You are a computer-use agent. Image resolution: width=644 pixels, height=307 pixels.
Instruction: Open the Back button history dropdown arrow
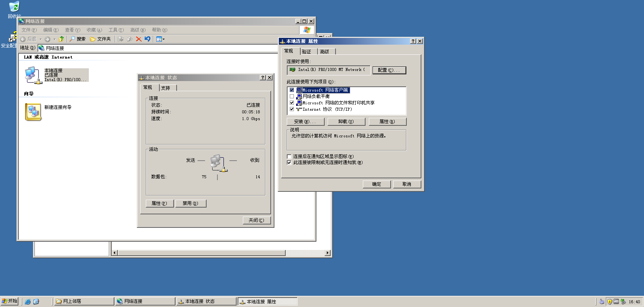pyautogui.click(x=40, y=39)
